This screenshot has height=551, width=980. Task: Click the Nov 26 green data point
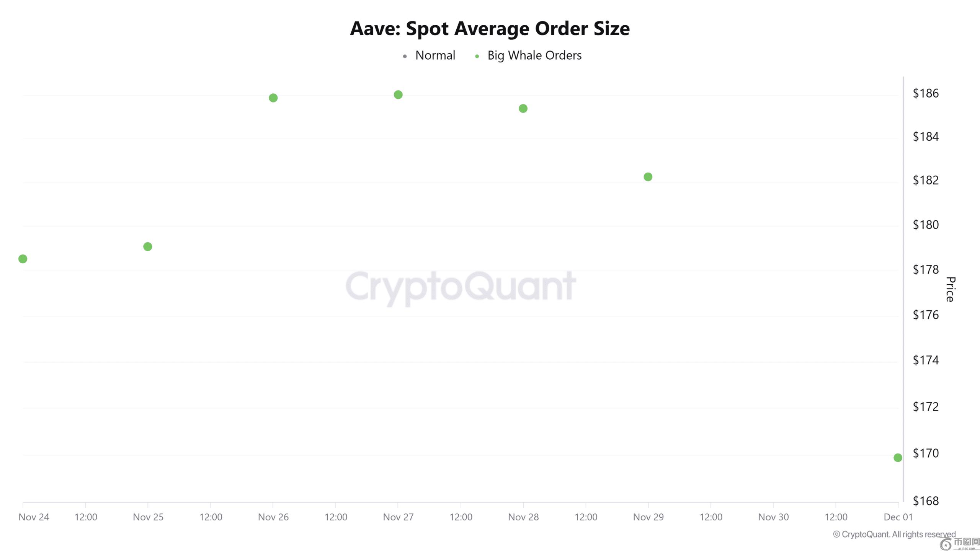click(273, 98)
